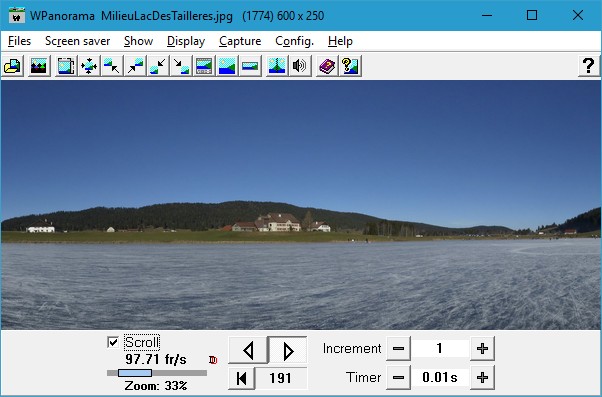The height and width of the screenshot is (397, 602).
Task: Move window to top-left corner icon
Action: pyautogui.click(x=112, y=66)
